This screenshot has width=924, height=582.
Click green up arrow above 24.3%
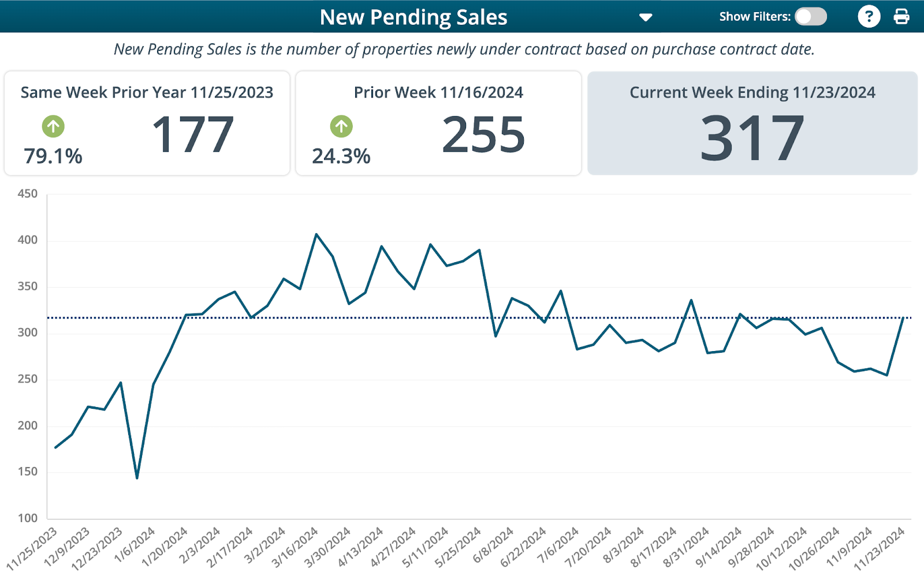point(341,126)
